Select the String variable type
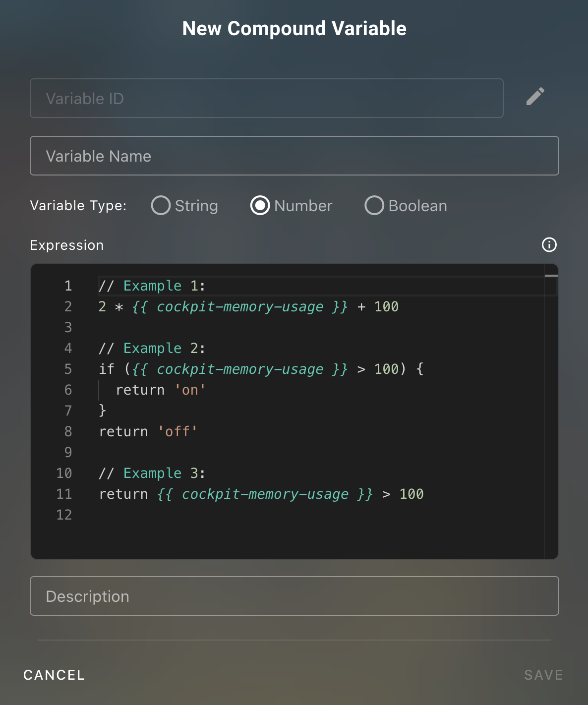The width and height of the screenshot is (588, 705). (160, 205)
